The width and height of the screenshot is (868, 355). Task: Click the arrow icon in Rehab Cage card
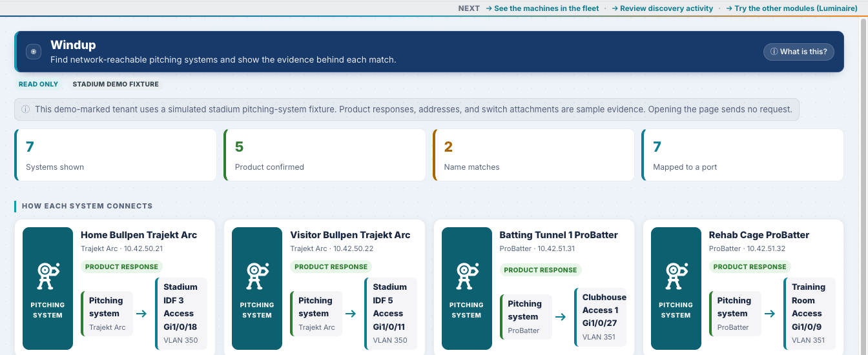[x=769, y=314]
